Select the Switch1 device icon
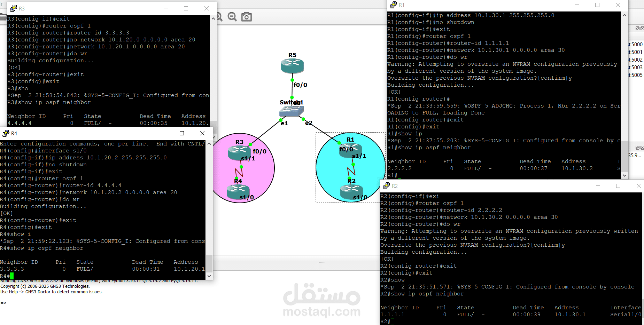 click(x=292, y=111)
